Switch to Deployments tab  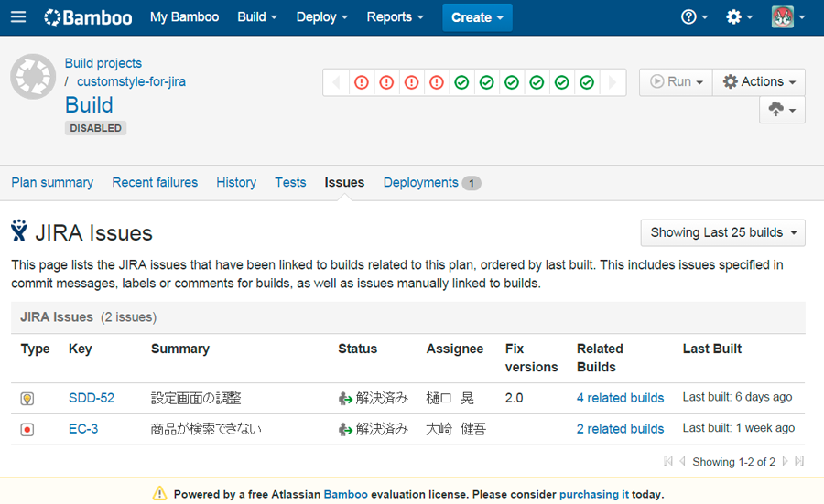click(421, 183)
